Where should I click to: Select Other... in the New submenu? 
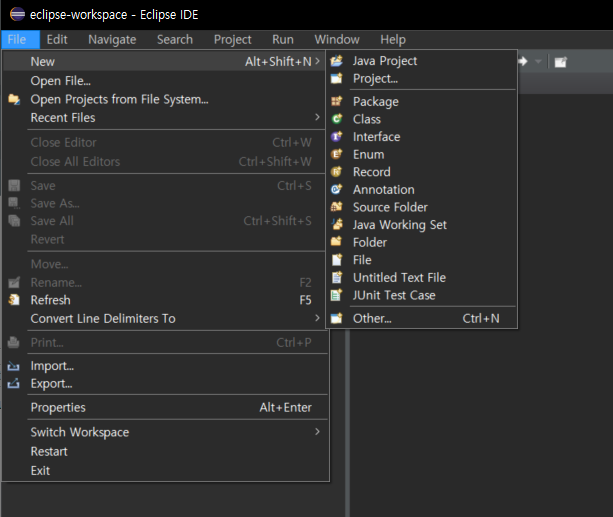pos(421,318)
